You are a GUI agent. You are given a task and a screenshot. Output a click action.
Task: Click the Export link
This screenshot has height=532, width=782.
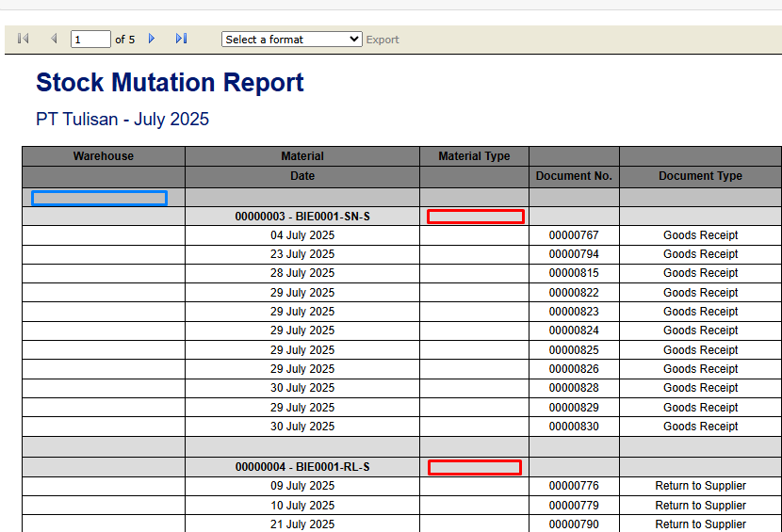pos(383,40)
